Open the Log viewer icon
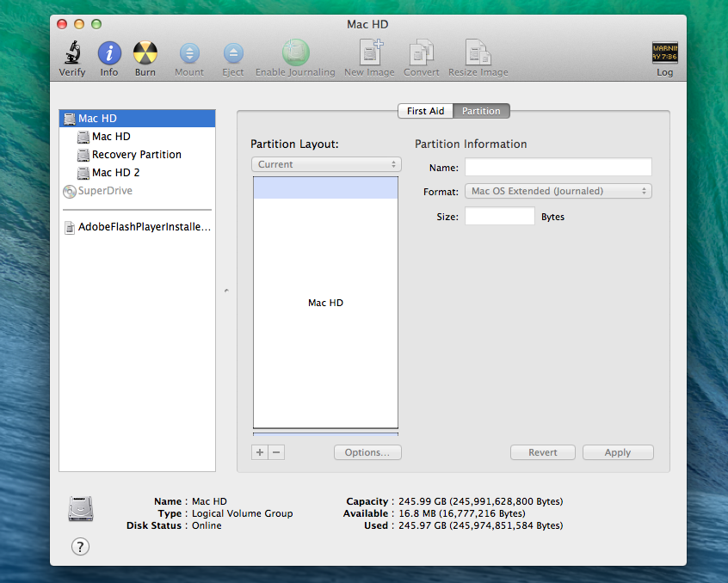728x583 pixels. tap(664, 52)
